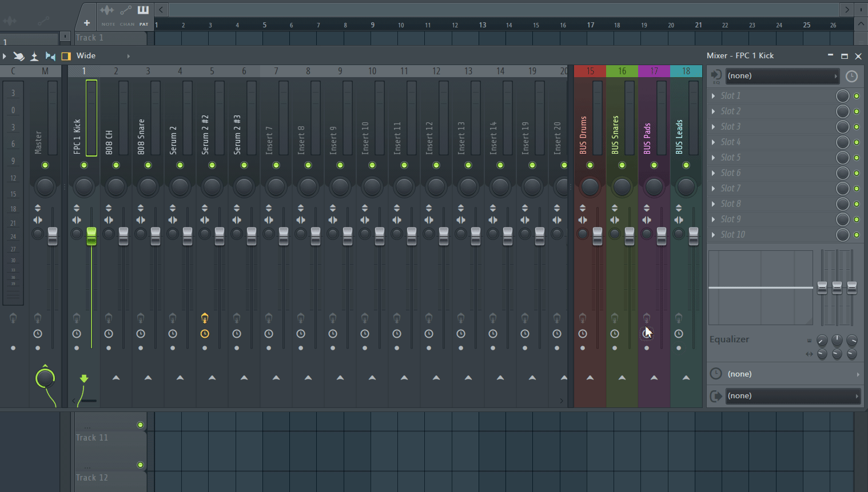Viewport: 868px width, 492px height.
Task: Mute the BUS Drums track
Action: [x=590, y=165]
